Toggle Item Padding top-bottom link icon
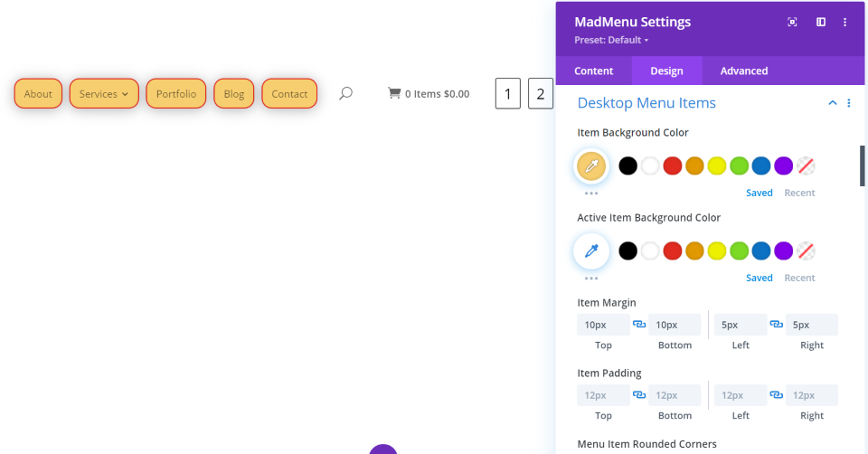Image resolution: width=868 pixels, height=454 pixels. (x=639, y=394)
